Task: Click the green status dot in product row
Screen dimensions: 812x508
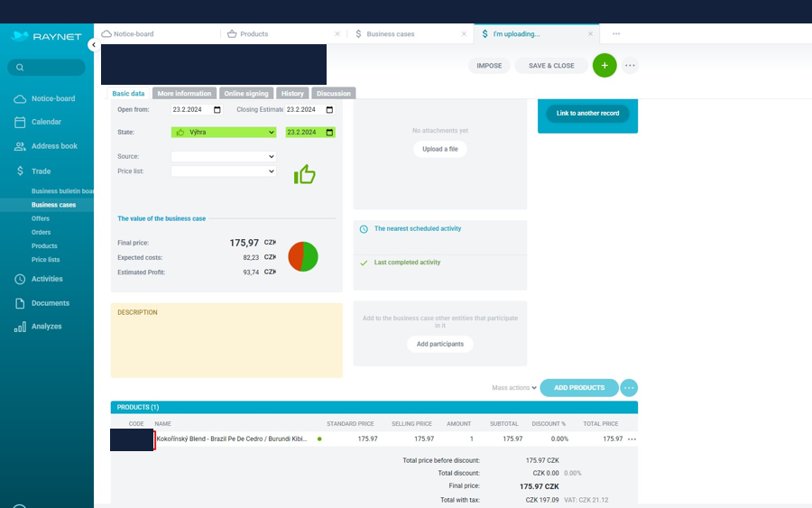Action: tap(319, 439)
